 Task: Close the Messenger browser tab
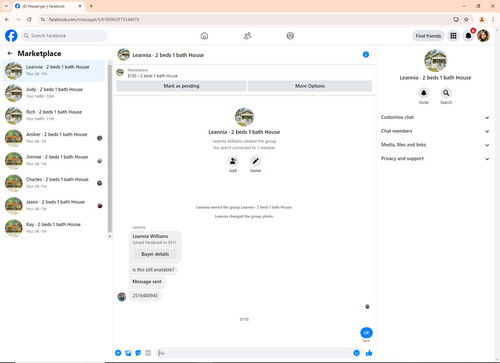pos(80,6)
